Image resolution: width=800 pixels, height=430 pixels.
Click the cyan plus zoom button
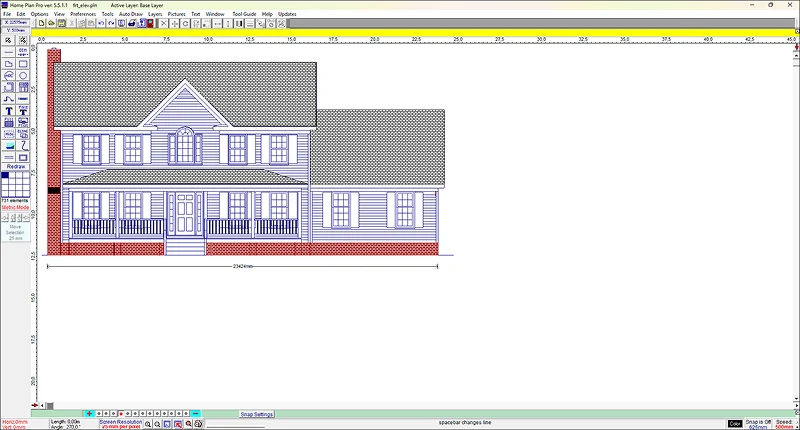tap(89, 414)
